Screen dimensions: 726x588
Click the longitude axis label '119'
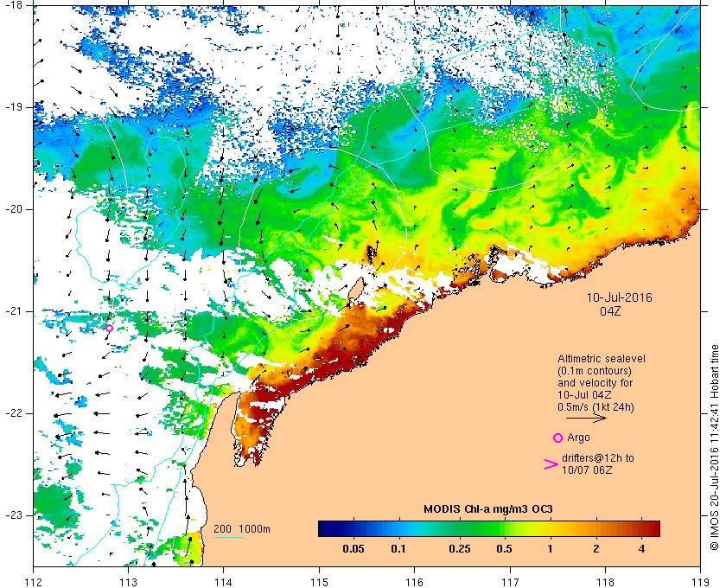(701, 582)
